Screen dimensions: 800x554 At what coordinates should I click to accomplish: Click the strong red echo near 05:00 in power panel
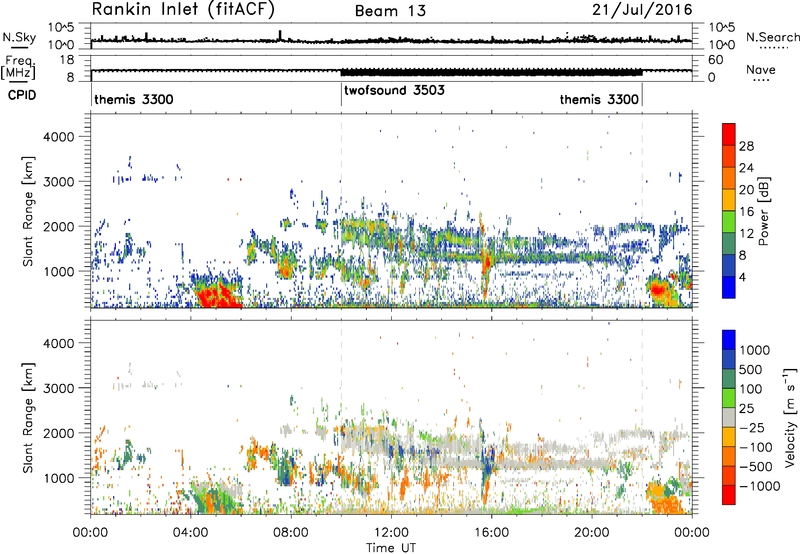click(x=217, y=295)
